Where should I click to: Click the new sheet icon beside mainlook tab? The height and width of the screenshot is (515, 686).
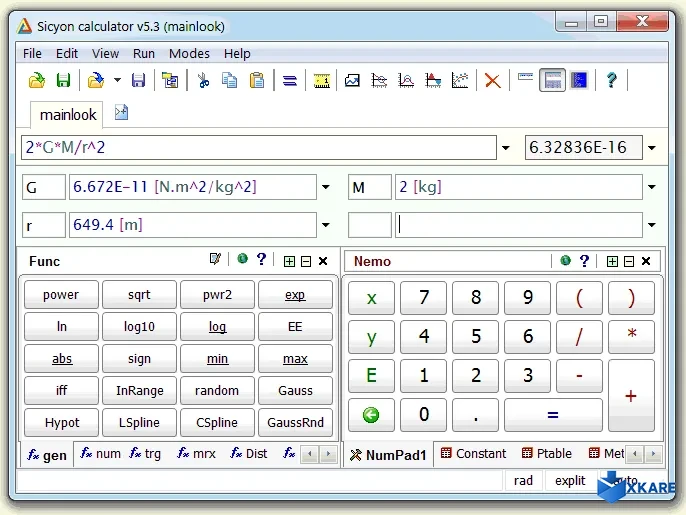pyautogui.click(x=121, y=112)
